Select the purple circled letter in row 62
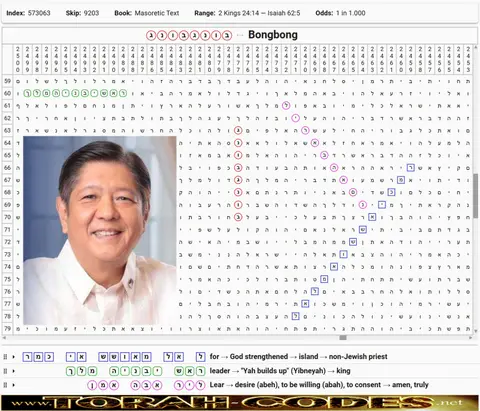Image resolution: width=480 pixels, height=411 pixels. (x=295, y=118)
